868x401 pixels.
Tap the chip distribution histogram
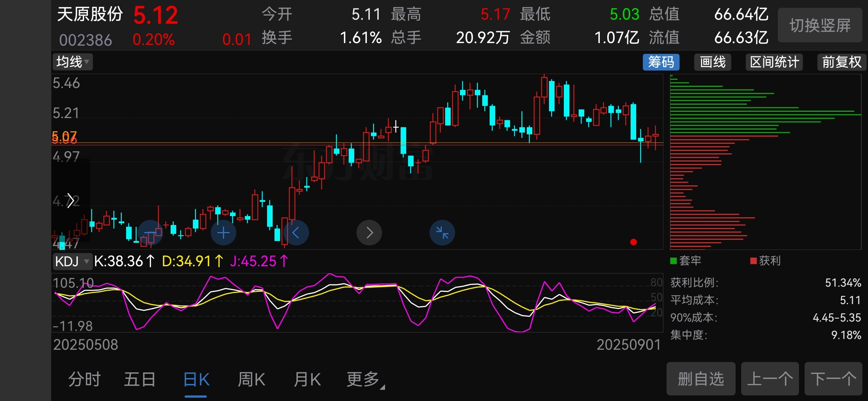(766, 162)
